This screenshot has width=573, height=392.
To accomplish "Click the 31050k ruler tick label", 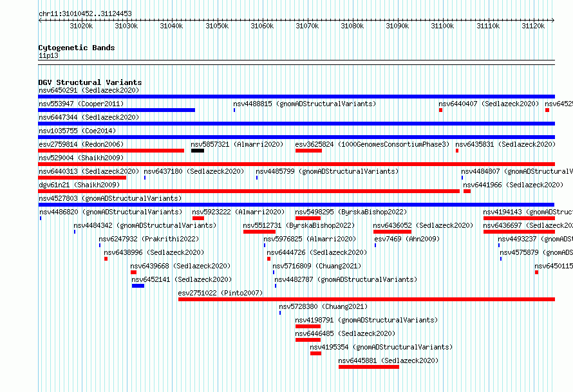I will pyautogui.click(x=217, y=26).
